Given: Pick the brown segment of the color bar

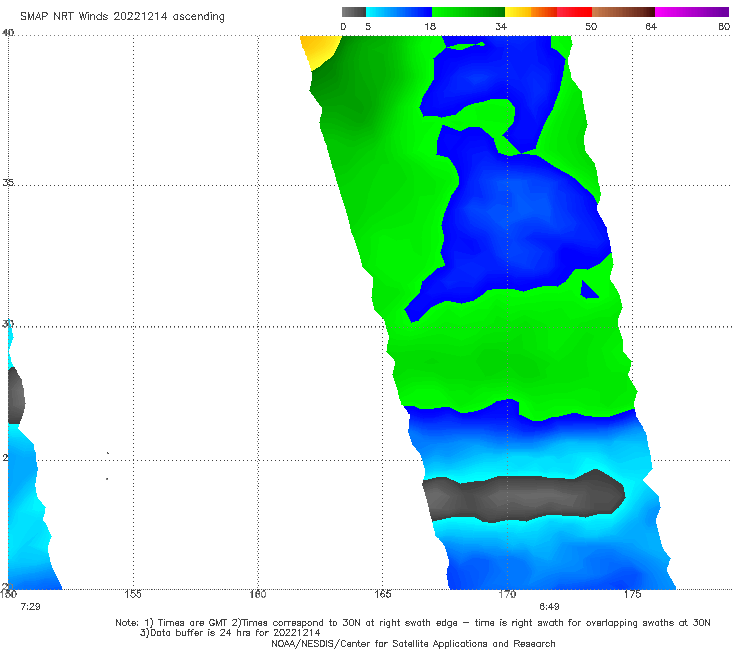Looking at the screenshot, I should tap(623, 12).
